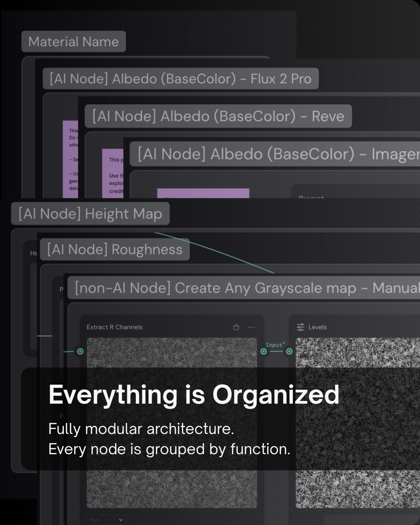Viewport: 420px width, 525px height.
Task: Click the Extract R Channels node title
Action: [115, 327]
